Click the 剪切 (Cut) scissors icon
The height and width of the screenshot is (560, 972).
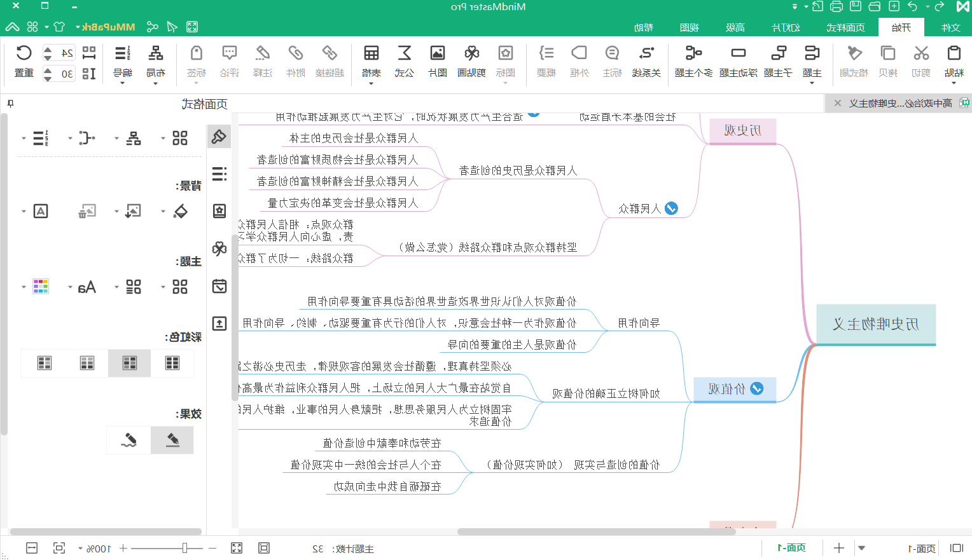(921, 53)
